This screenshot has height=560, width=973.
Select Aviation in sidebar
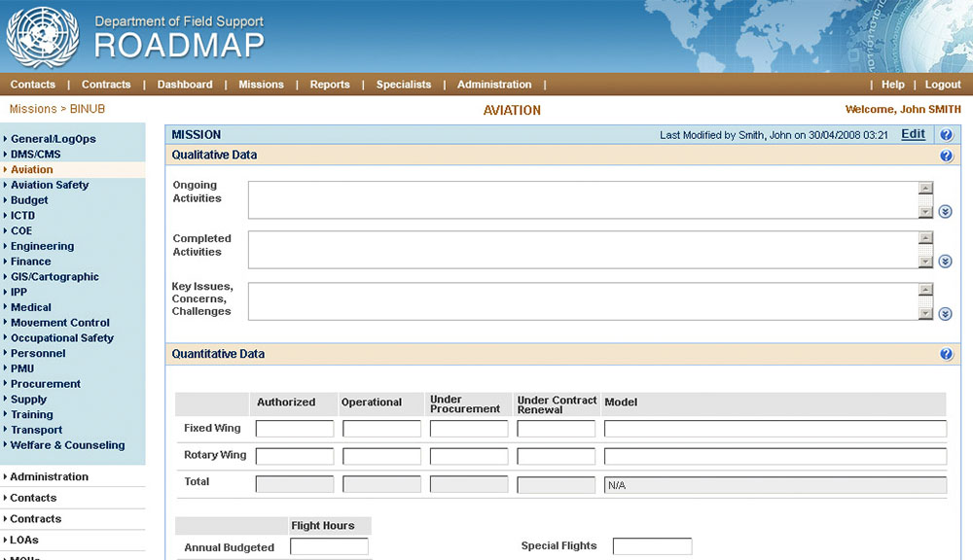(32, 169)
